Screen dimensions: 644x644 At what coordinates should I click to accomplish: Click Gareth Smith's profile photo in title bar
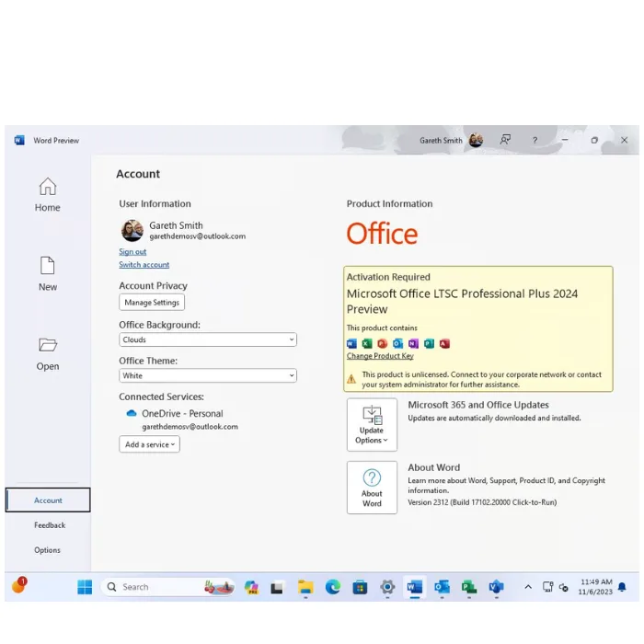pos(476,140)
